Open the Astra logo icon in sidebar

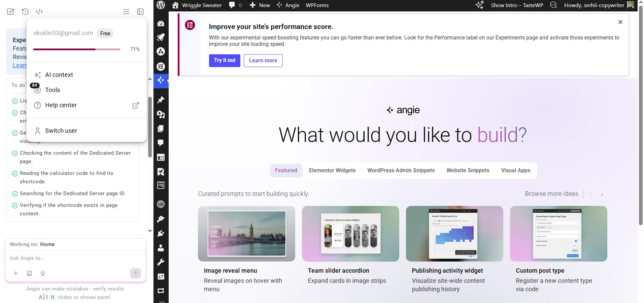coord(161,52)
